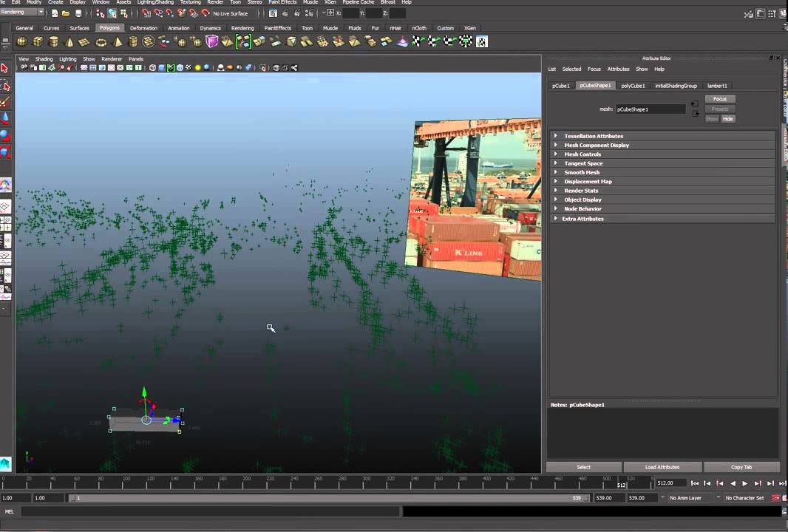Open the Attributes menu in Attribute Editor

618,69
